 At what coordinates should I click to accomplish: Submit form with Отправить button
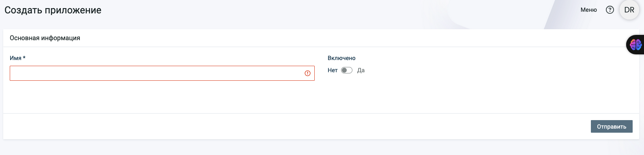[x=612, y=127]
